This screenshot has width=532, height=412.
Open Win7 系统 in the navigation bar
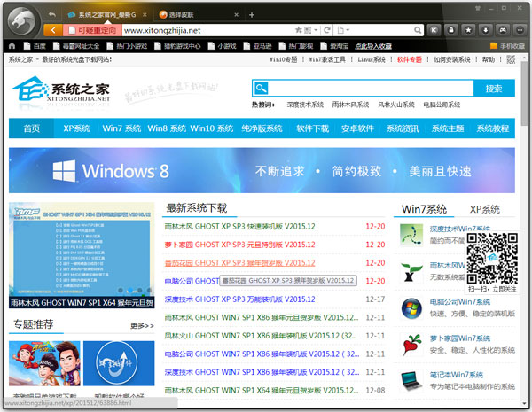pyautogui.click(x=121, y=128)
